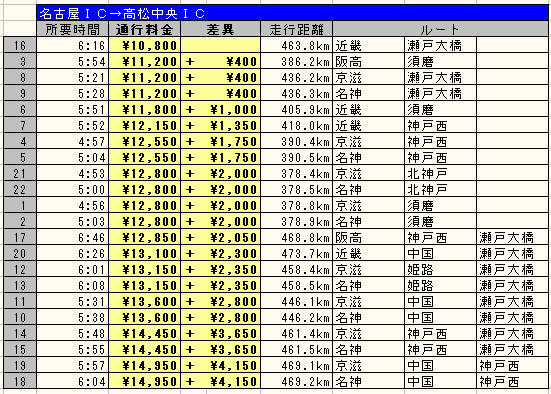Click the title cell 名古屋IC→高松中央IC
The height and width of the screenshot is (394, 551).
click(x=292, y=13)
